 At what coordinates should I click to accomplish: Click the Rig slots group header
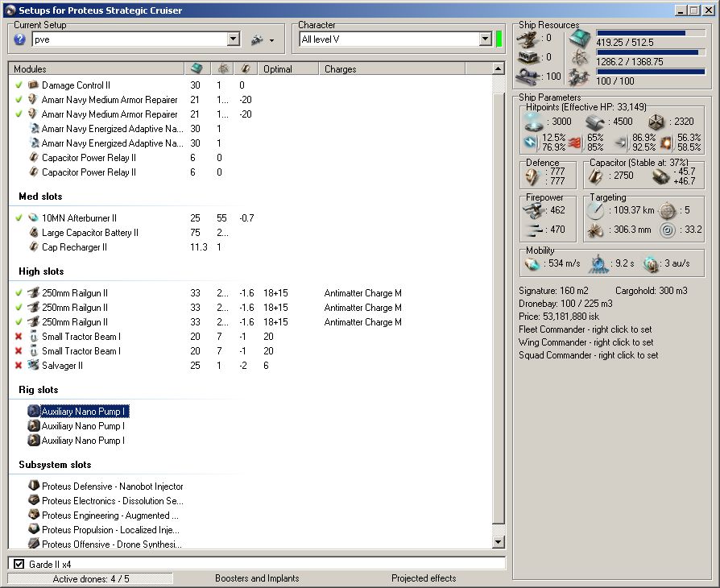[x=38, y=390]
